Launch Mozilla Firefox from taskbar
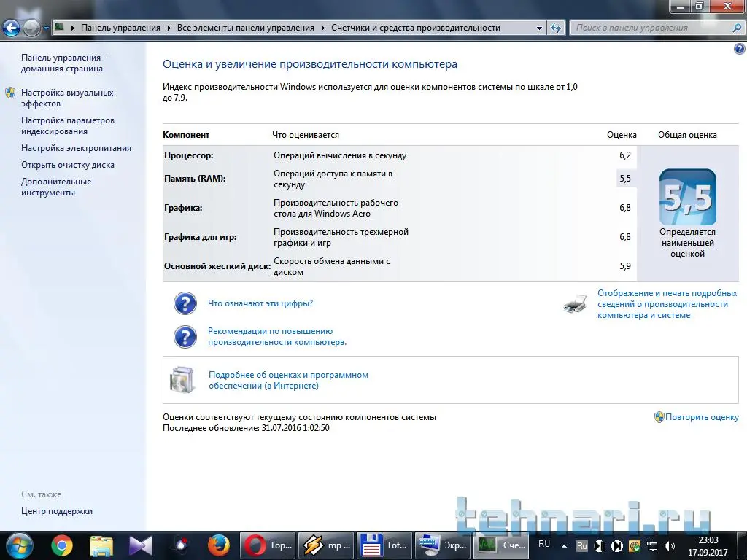Image resolution: width=747 pixels, height=560 pixels. tap(219, 545)
